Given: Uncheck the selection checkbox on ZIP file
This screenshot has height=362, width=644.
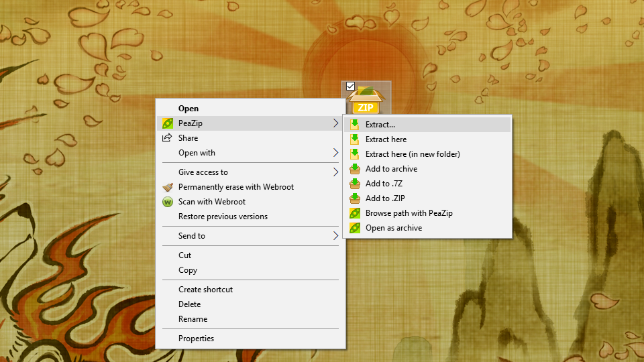Looking at the screenshot, I should (350, 86).
